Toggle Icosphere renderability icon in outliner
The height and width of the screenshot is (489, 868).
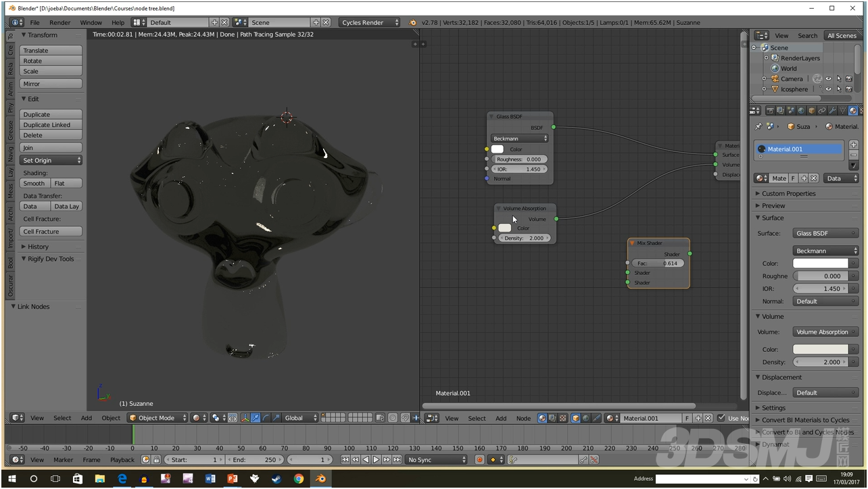(x=849, y=89)
